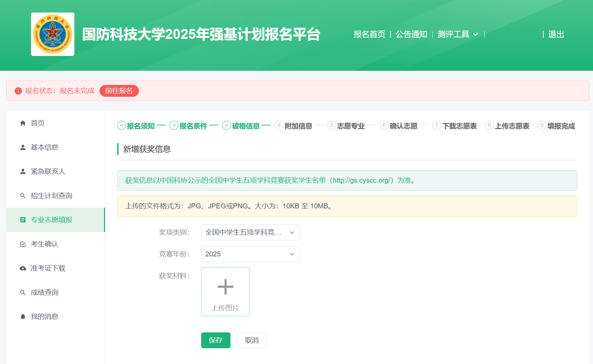Click the 附加信息 step label

click(x=298, y=126)
